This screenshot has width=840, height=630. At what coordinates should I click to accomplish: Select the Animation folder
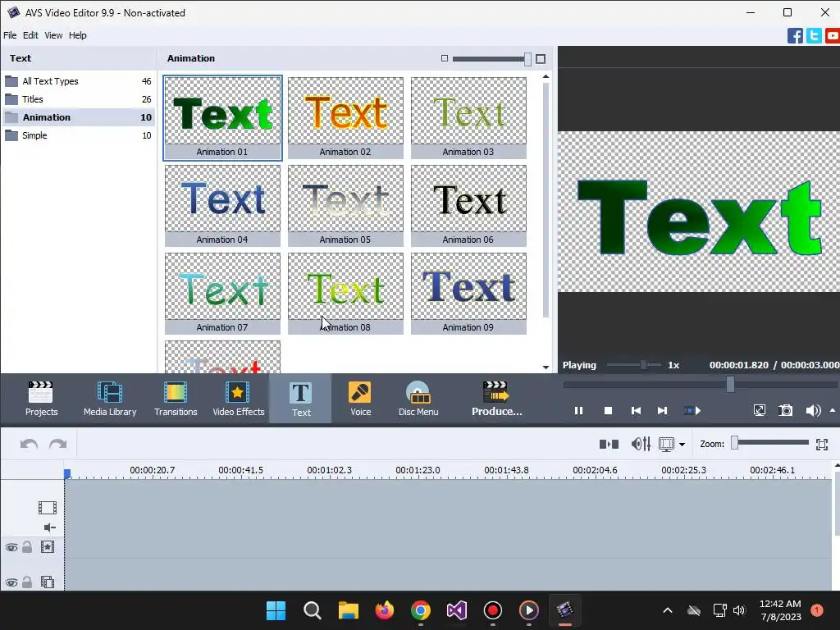78,117
